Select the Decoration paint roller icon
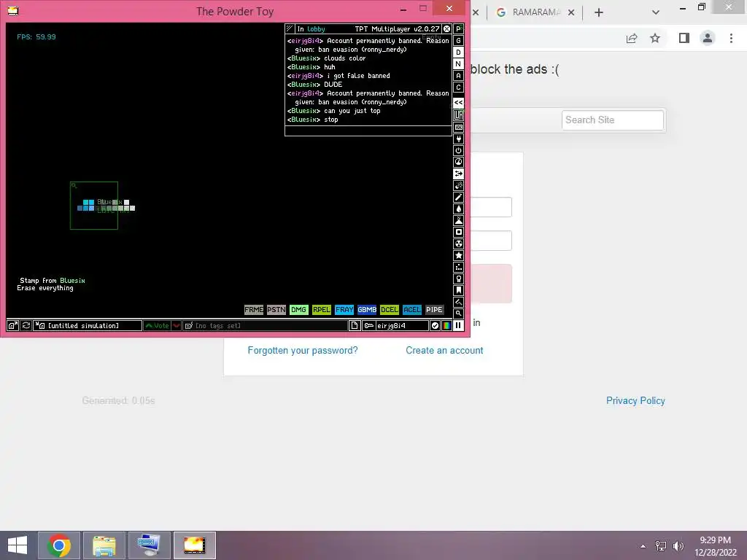 pyautogui.click(x=458, y=302)
